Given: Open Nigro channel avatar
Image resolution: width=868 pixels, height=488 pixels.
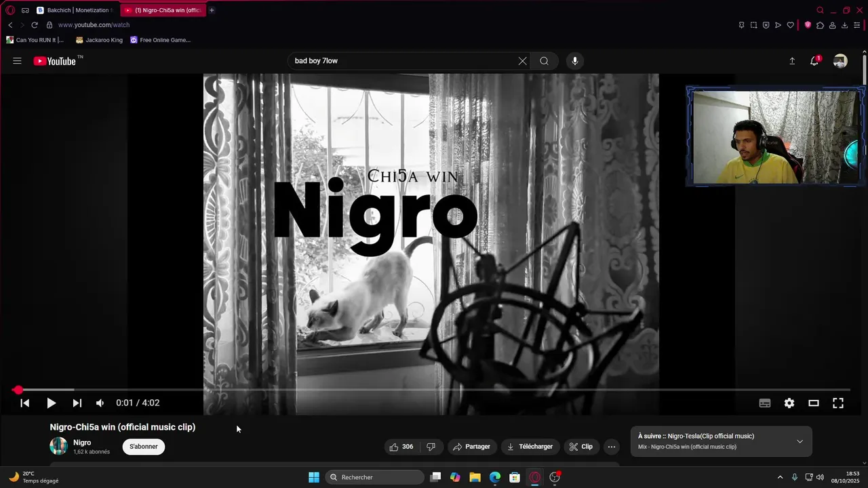Looking at the screenshot, I should pyautogui.click(x=59, y=446).
